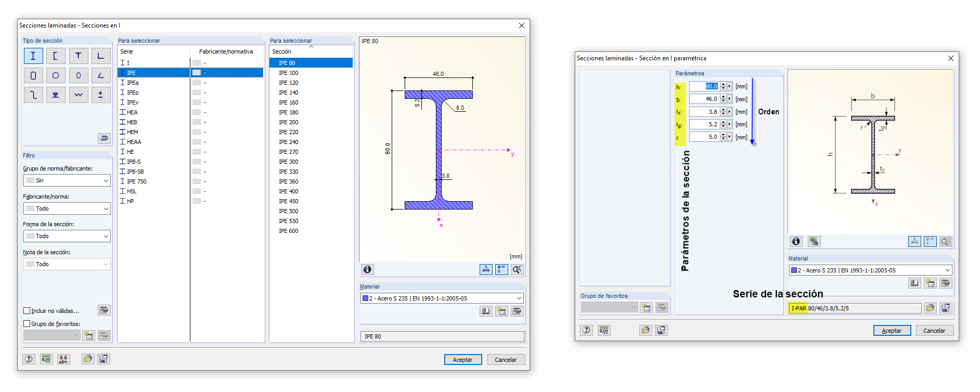Click the I-PAR section name field

coord(855,308)
